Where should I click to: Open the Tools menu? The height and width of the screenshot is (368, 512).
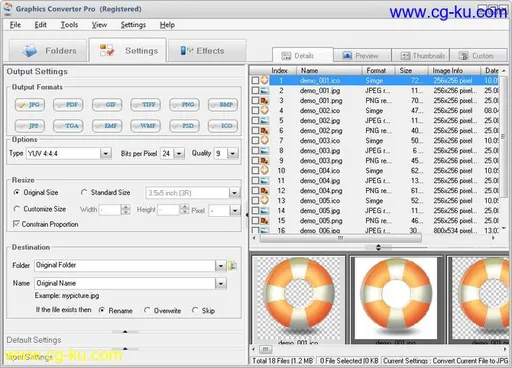click(69, 25)
